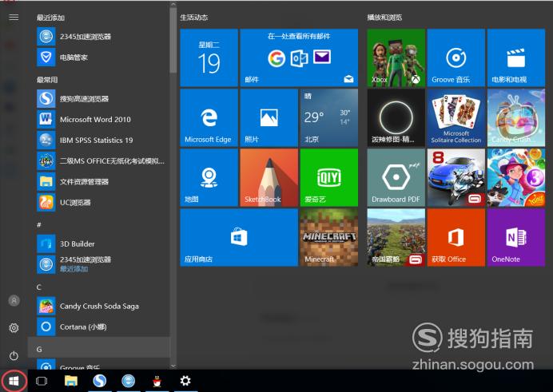Click the 播放和浏览 group title
Screen dimensions: 553x392
click(384, 18)
